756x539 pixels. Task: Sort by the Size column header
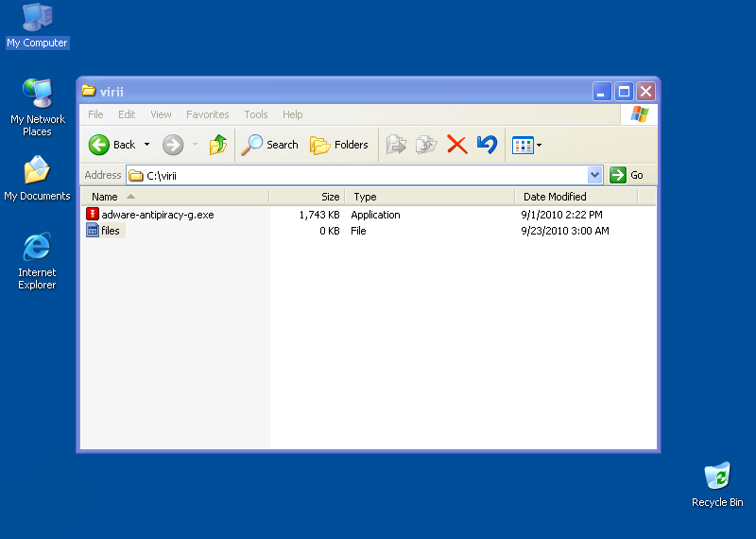pos(307,197)
